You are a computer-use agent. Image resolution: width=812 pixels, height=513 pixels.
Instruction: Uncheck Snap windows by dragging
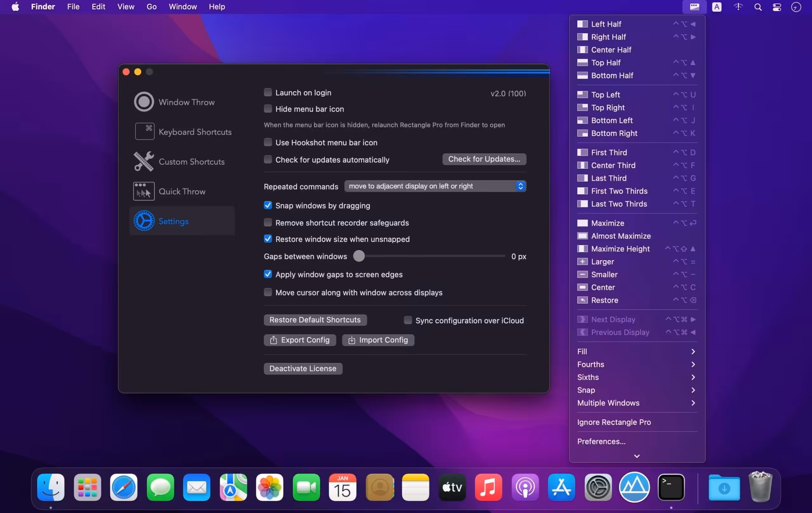point(268,205)
